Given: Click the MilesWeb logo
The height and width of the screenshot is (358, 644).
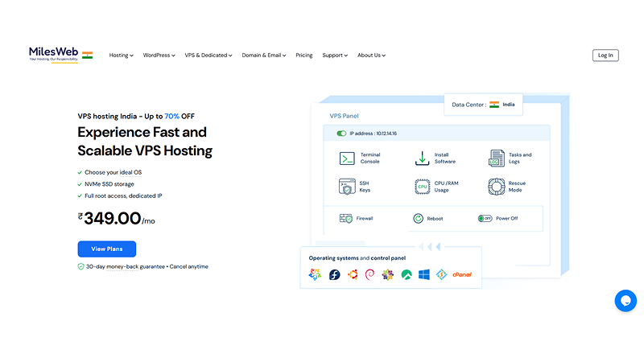Looking at the screenshot, I should (x=53, y=54).
